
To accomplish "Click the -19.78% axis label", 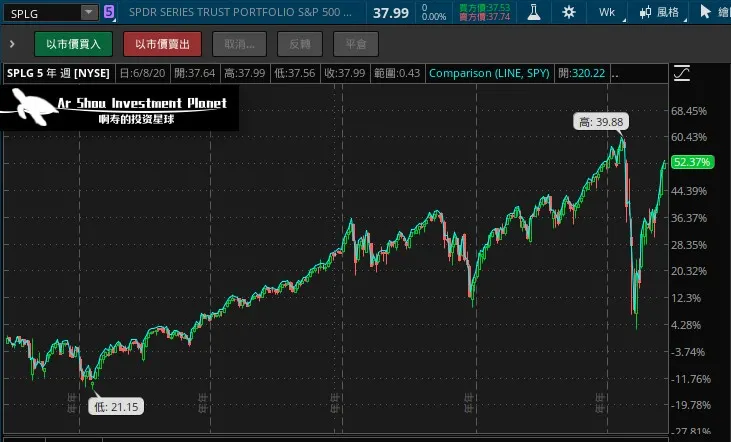I will point(690,405).
